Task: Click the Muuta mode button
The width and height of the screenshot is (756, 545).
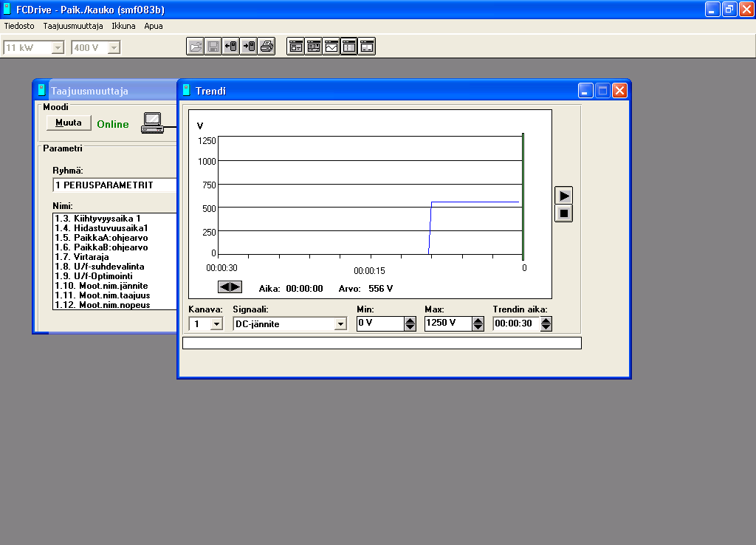Action: coord(69,123)
